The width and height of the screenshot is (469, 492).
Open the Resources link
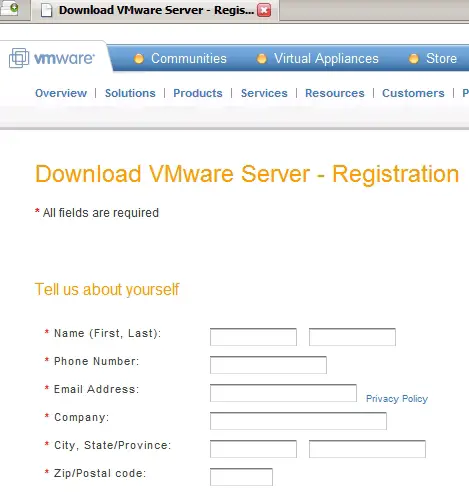(335, 93)
